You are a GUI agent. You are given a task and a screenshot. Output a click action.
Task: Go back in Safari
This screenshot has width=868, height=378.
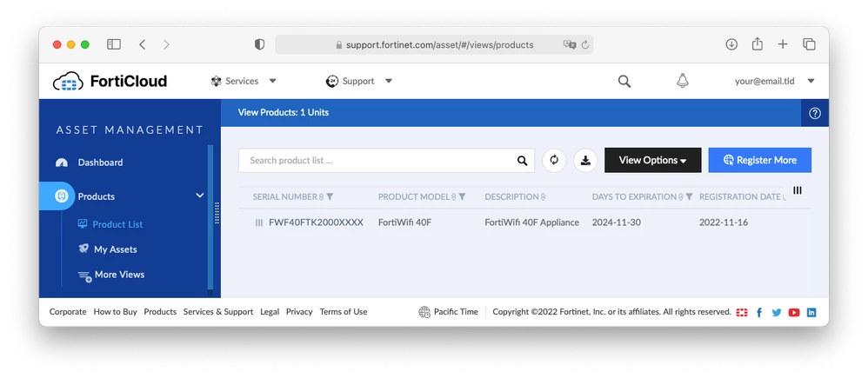click(x=143, y=45)
